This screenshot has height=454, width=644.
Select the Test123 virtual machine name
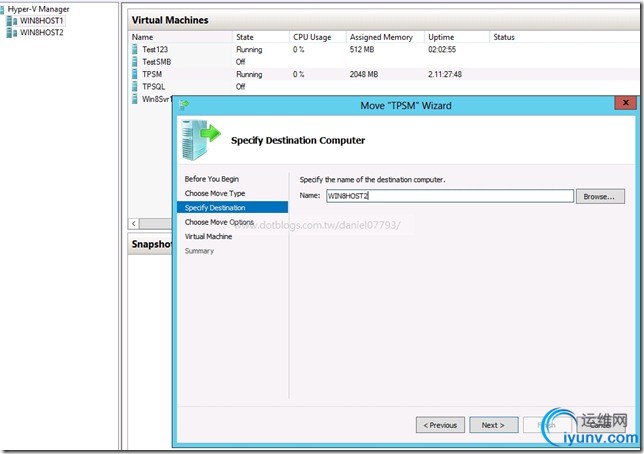point(155,50)
